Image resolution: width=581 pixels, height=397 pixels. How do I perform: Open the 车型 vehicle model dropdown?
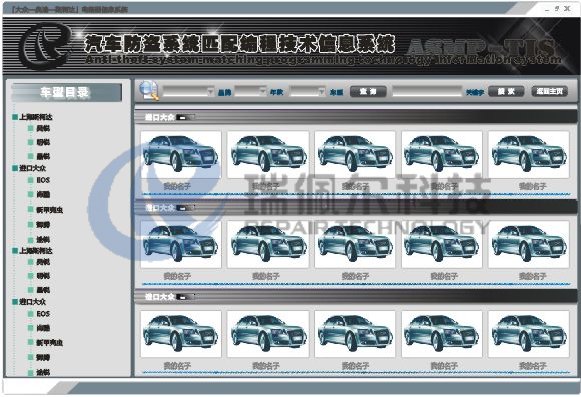point(308,91)
